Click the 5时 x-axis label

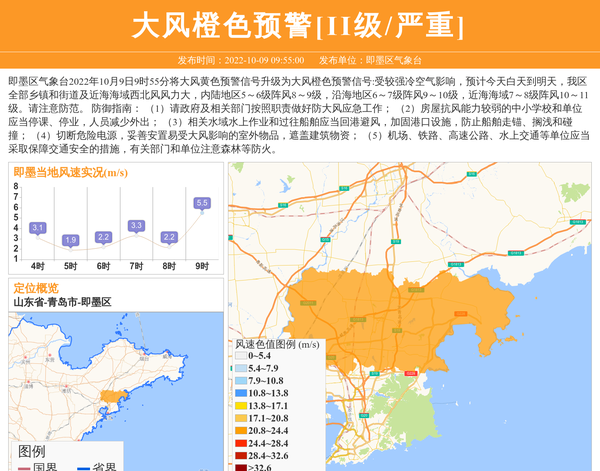tap(70, 266)
